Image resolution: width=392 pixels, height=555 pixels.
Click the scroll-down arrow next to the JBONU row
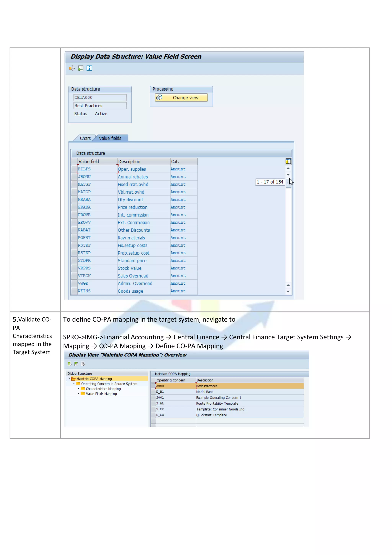(288, 175)
